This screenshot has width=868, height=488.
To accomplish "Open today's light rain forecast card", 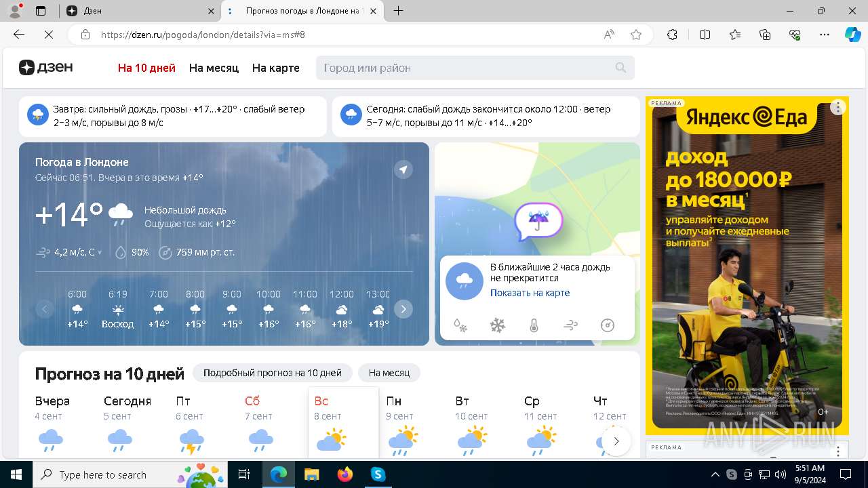I will click(x=486, y=116).
